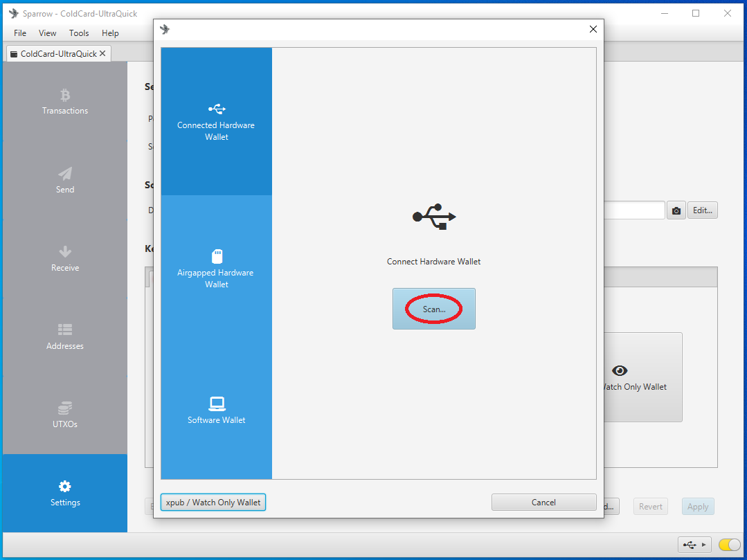The width and height of the screenshot is (747, 560).
Task: Click the camera scan icon in main window
Action: (x=676, y=210)
